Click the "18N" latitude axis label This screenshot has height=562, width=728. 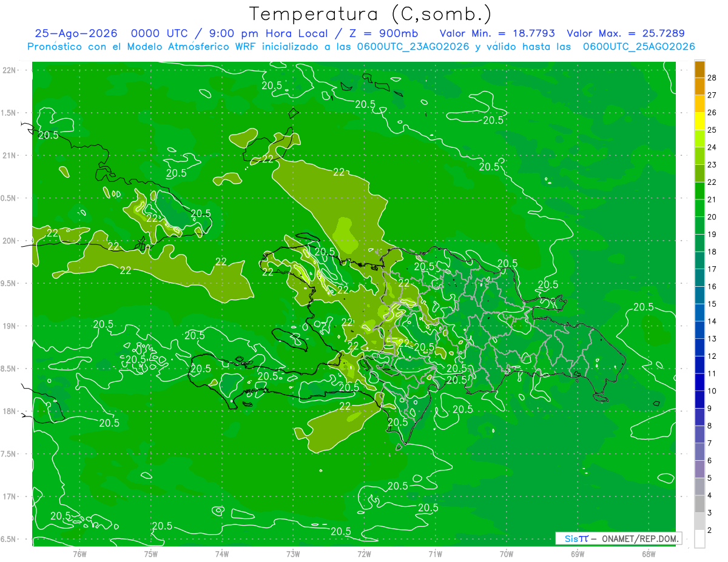pyautogui.click(x=9, y=411)
